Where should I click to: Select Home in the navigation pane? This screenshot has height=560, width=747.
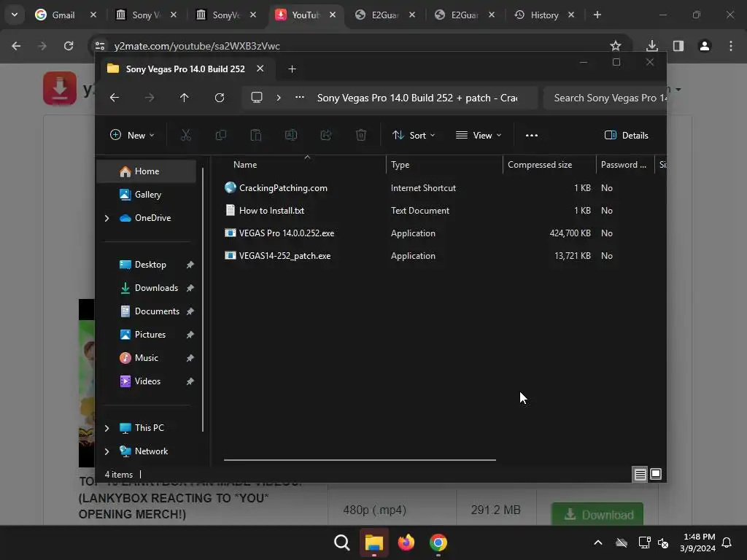tap(147, 171)
